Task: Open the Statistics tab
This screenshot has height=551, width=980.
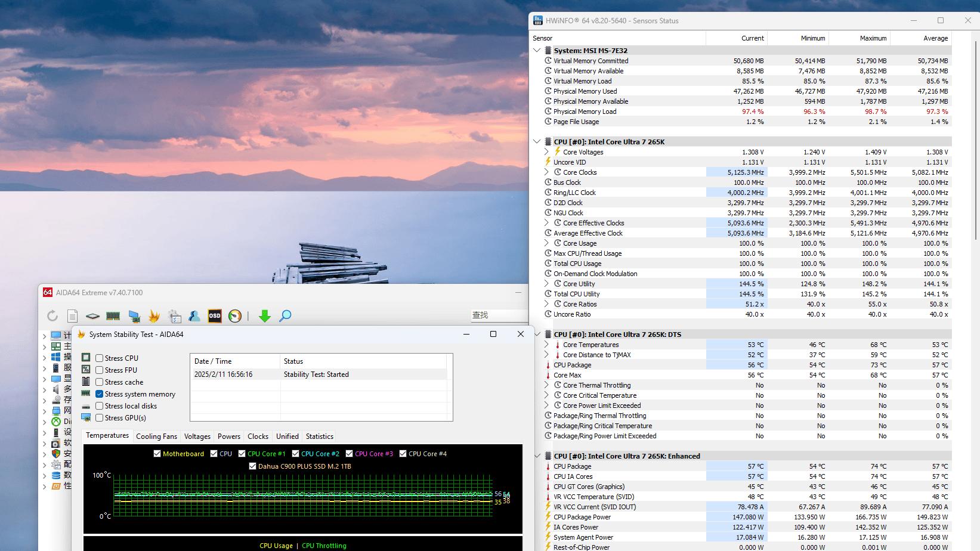Action: point(319,437)
